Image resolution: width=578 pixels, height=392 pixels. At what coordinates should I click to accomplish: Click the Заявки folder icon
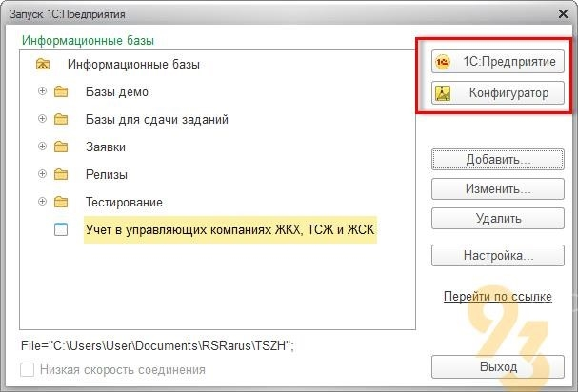click(61, 147)
